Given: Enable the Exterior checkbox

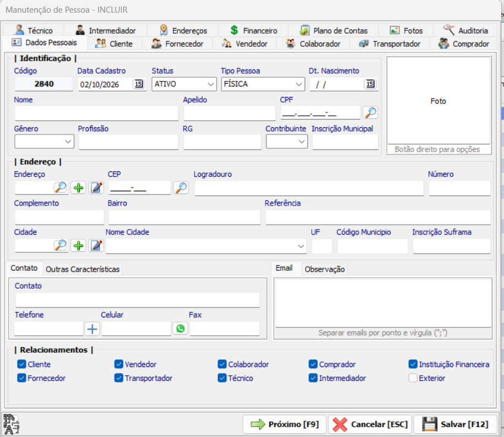Looking at the screenshot, I should click(x=413, y=378).
